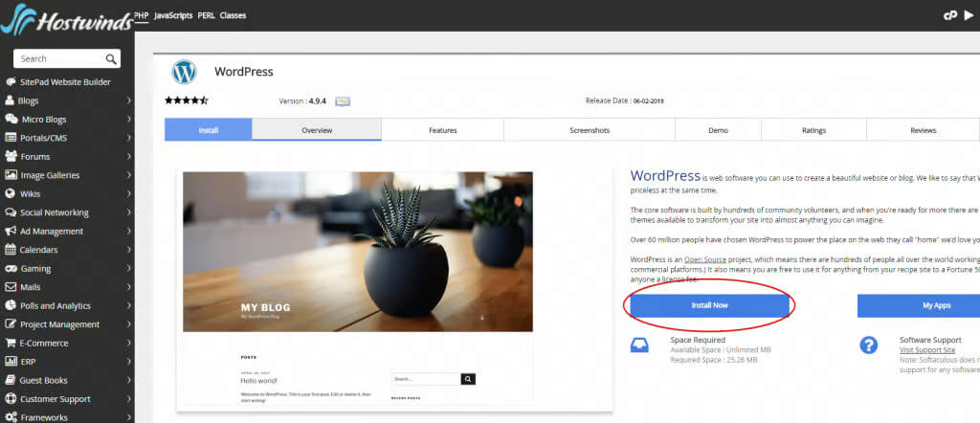Expand the Image Galleries chevron
Image resolution: width=980 pixels, height=423 pixels.
[128, 175]
